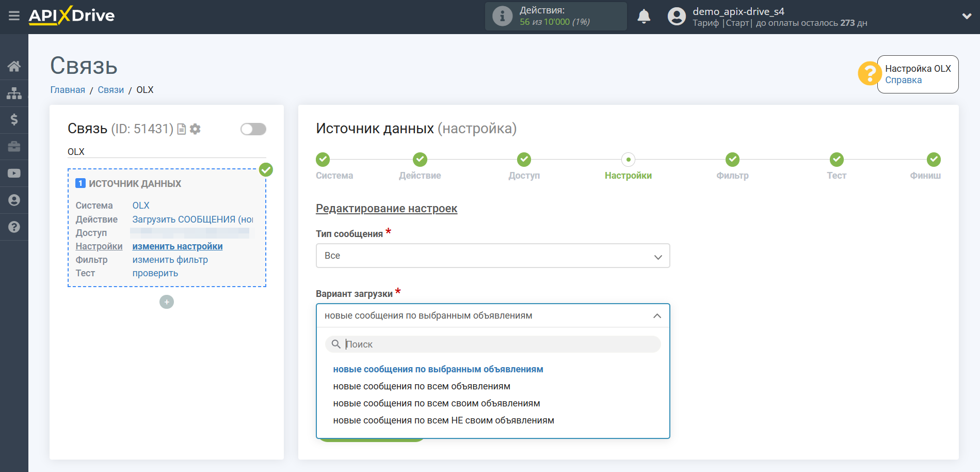
Task: Click green check on data source block
Action: click(266, 170)
